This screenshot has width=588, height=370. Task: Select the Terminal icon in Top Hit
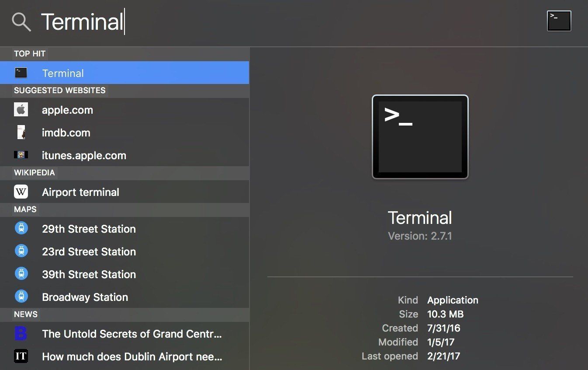(21, 73)
